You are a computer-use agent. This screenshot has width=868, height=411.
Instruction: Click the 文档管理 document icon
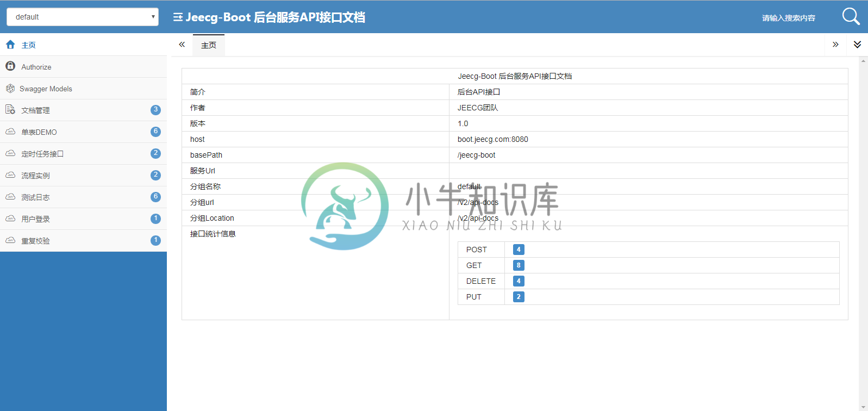tap(10, 110)
